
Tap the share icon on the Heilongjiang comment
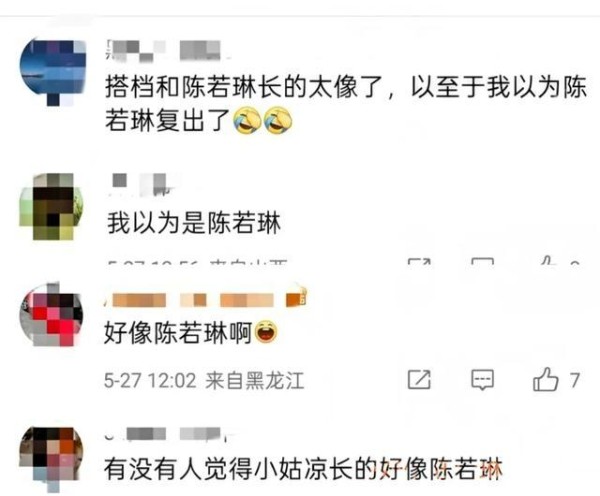419,380
